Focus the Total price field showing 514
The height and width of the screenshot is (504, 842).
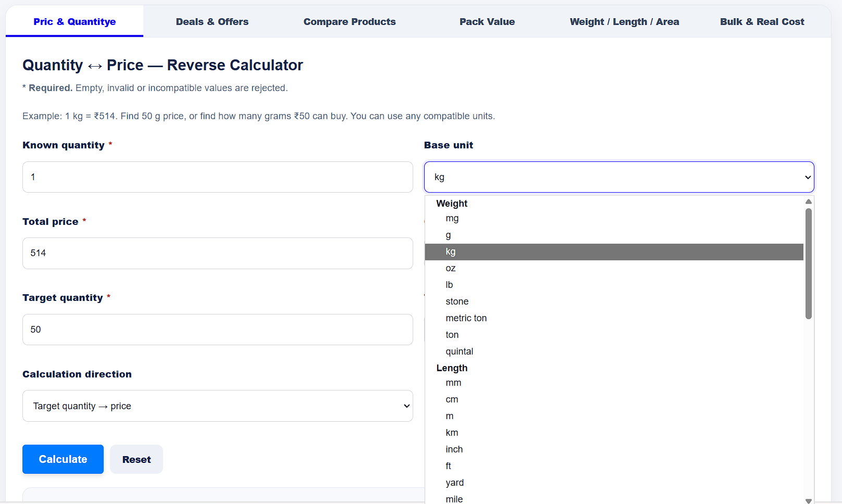point(218,253)
